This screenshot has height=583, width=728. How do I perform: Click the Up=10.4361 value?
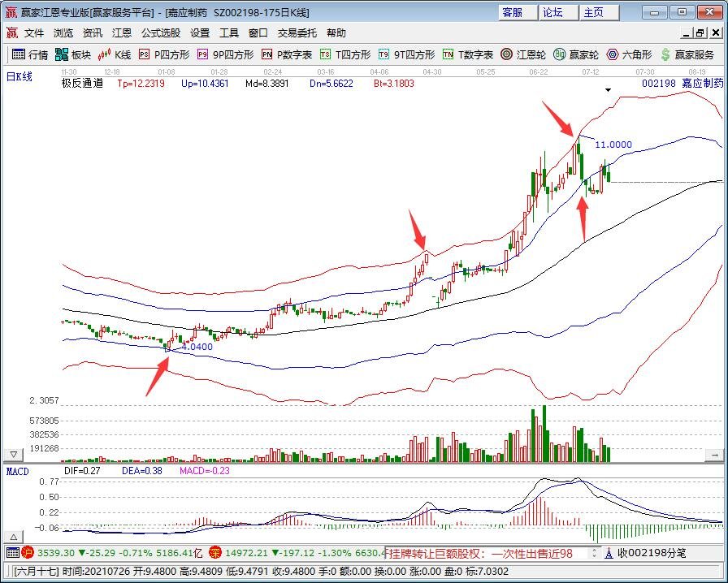click(x=205, y=84)
